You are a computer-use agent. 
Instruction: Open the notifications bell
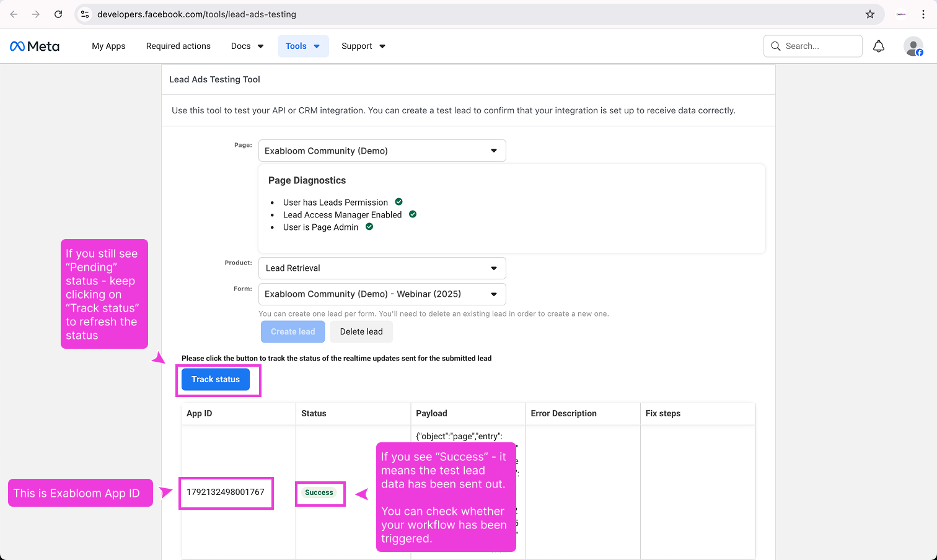tap(878, 46)
